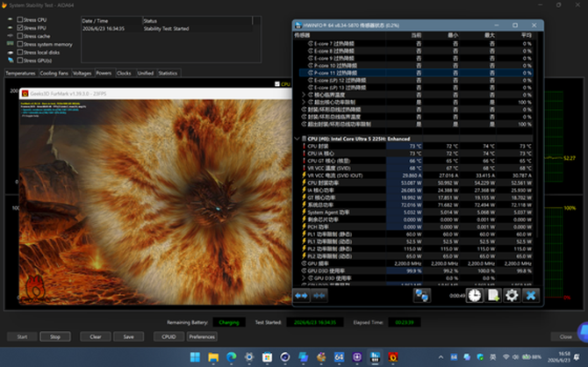
Task: Enable Stress cache checkbox
Action: click(x=20, y=36)
